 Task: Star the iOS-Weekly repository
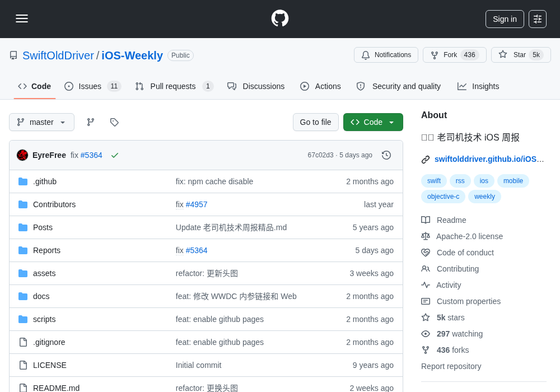click(x=521, y=55)
